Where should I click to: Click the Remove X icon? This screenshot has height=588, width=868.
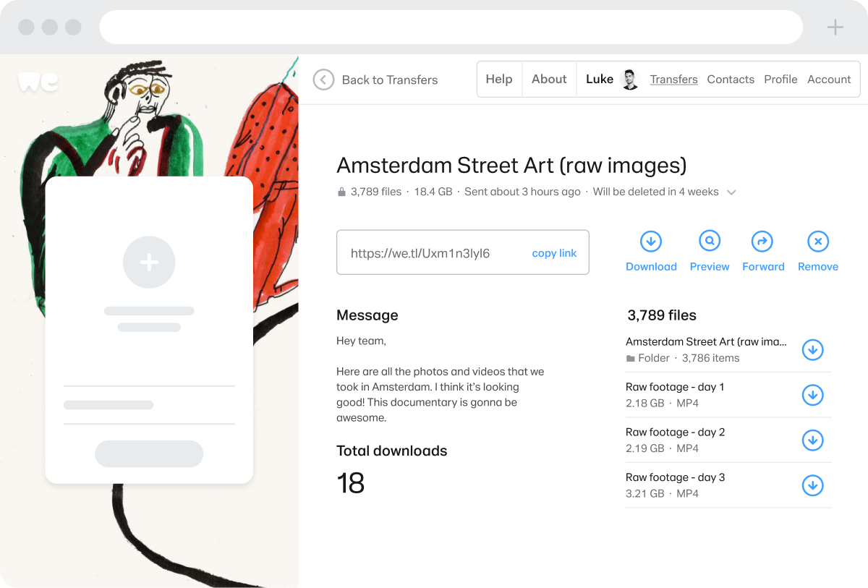pyautogui.click(x=817, y=242)
